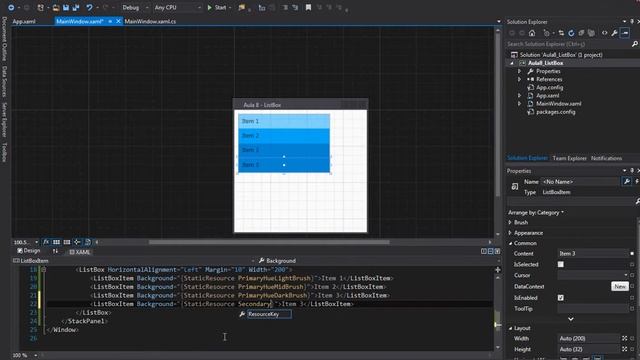Click Item 1 in the designer ListBox
This screenshot has height=360, width=640.
284,121
